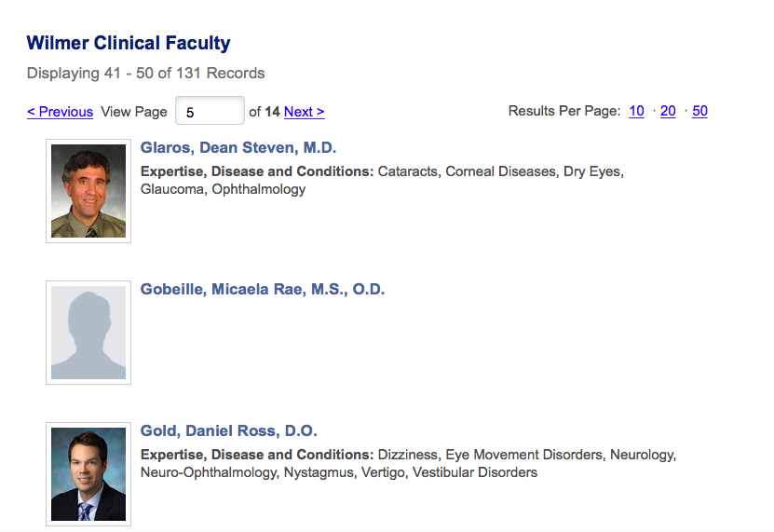Click Gold's Neuro-Ophthalmology, Nystagmus expertise line
Image resolution: width=774 pixels, height=532 pixels.
339,472
